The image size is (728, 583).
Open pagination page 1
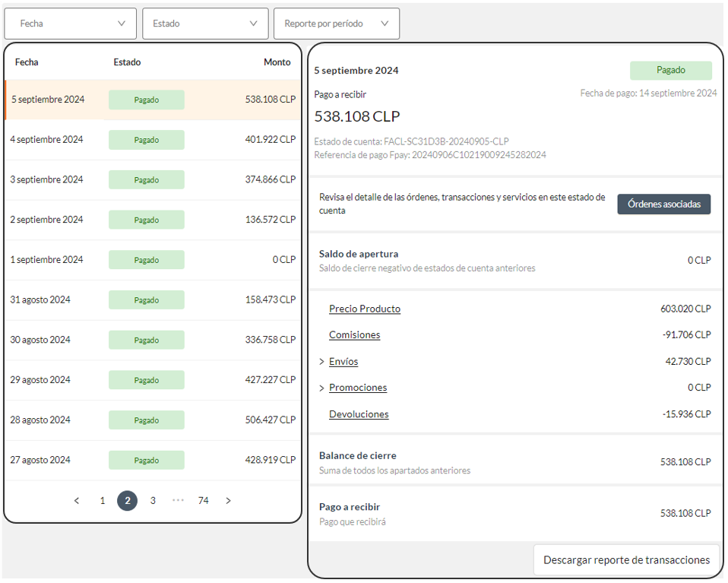click(103, 501)
